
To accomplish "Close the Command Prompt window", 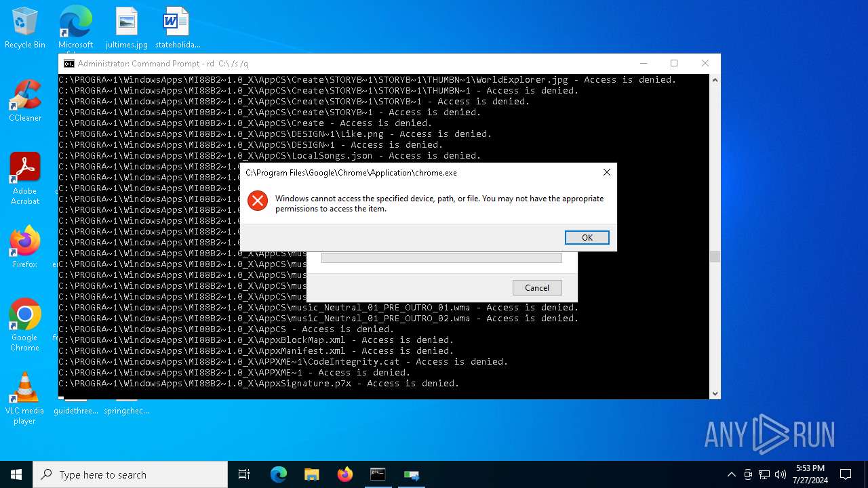I will coord(705,63).
